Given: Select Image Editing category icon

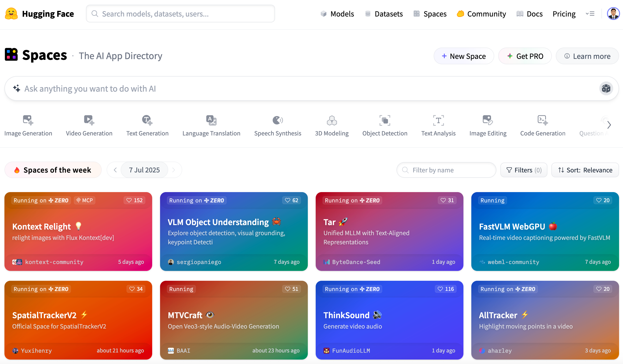Looking at the screenshot, I should click(x=488, y=120).
